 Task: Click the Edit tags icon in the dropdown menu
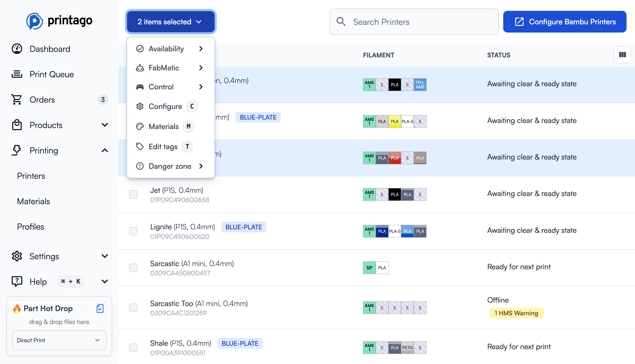pyautogui.click(x=140, y=147)
